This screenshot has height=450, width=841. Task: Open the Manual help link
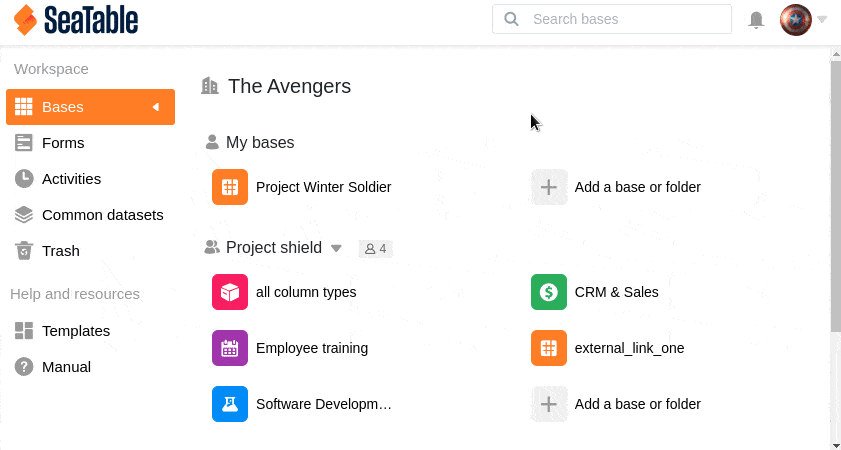coord(66,367)
